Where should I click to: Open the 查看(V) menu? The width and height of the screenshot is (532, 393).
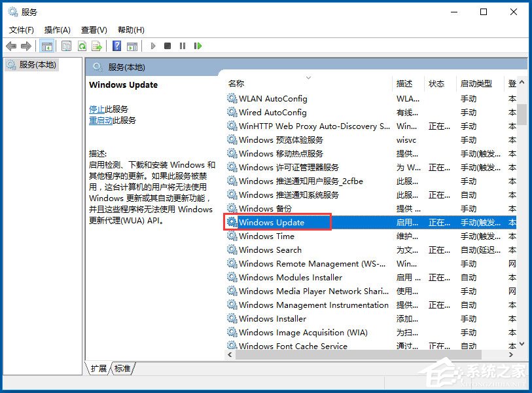coord(93,29)
